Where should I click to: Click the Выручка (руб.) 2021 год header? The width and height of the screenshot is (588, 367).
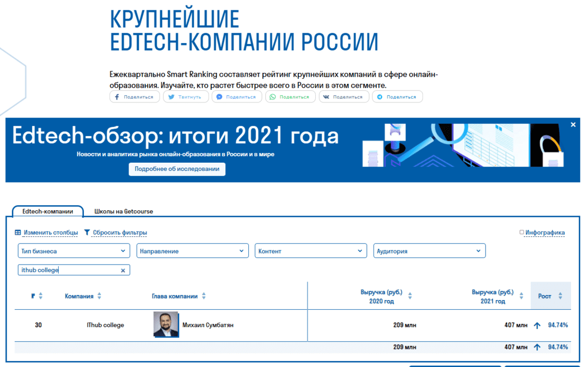pyautogui.click(x=492, y=297)
